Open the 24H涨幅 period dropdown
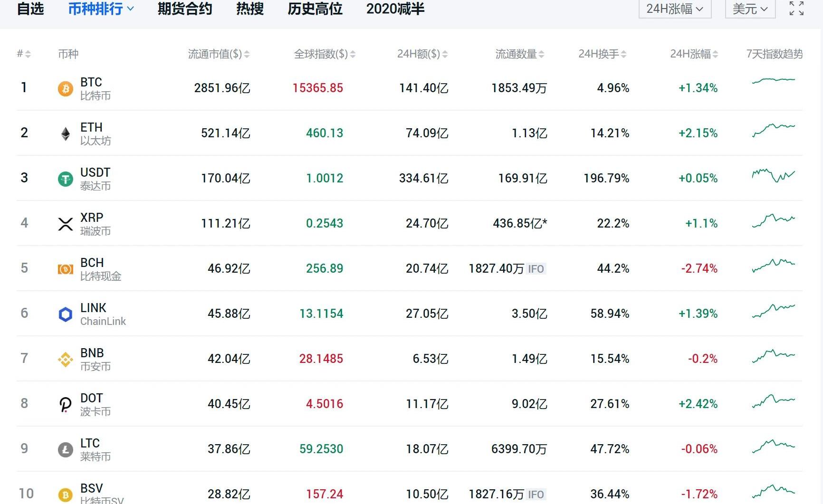 pos(675,9)
